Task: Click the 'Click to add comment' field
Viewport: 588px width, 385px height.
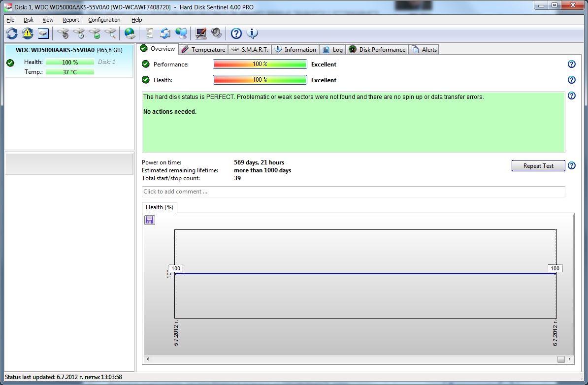Action: tap(353, 192)
